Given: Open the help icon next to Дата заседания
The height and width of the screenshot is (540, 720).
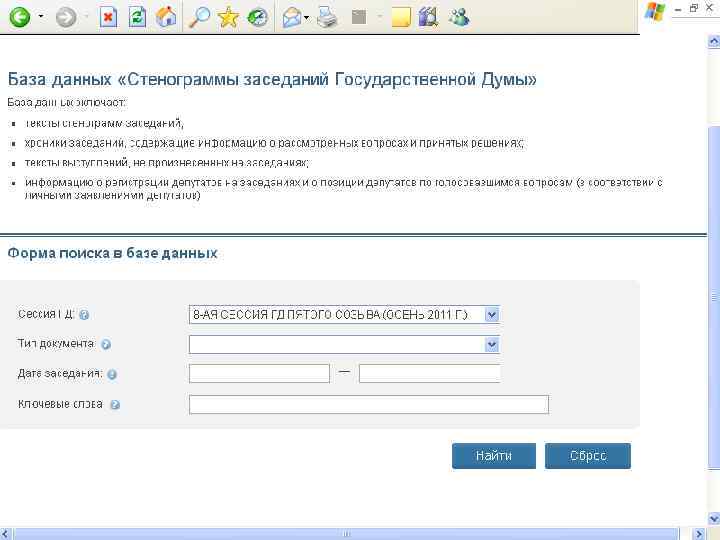Looking at the screenshot, I should coord(112,375).
